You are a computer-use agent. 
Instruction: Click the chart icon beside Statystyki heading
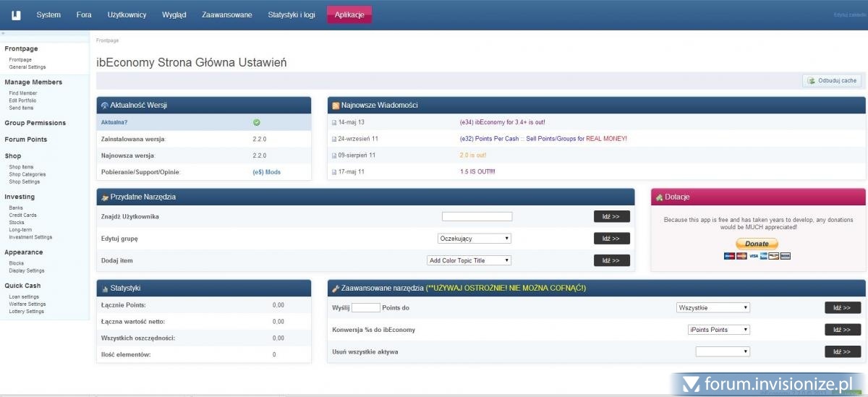(105, 289)
